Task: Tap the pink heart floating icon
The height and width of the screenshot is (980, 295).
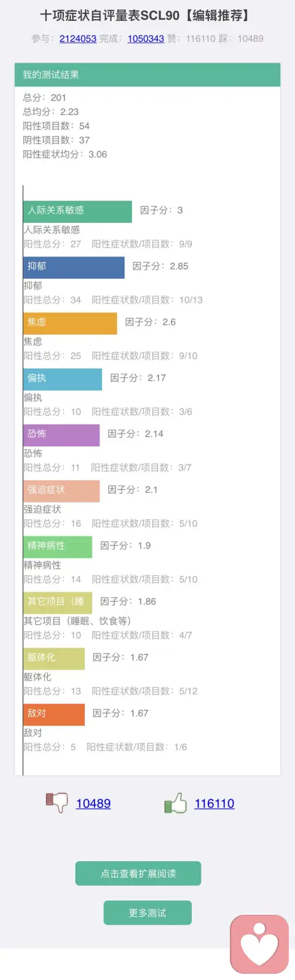Action: (259, 945)
